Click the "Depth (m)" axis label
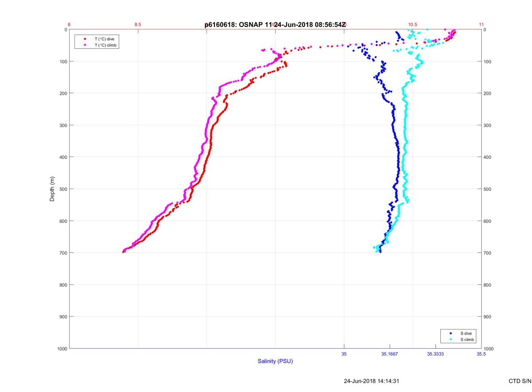 (x=52, y=189)
